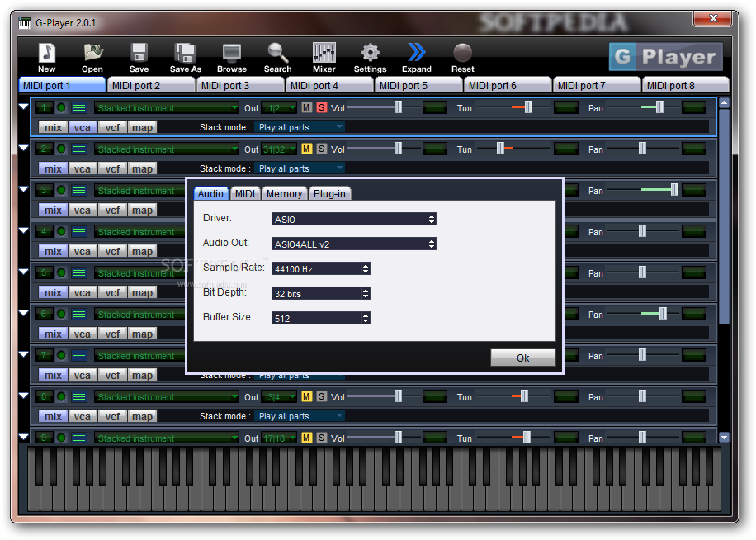Click the Tun slider on channel 2

point(512,149)
